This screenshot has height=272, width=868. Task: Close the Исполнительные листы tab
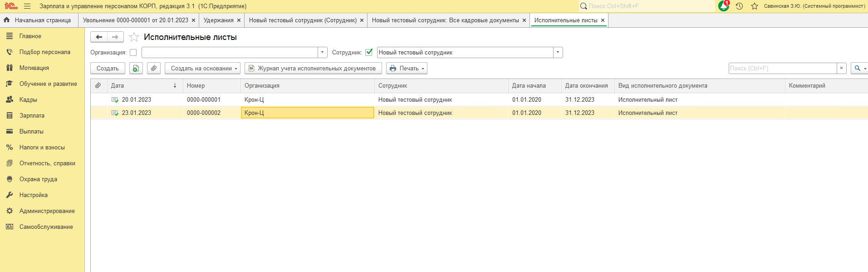tap(603, 20)
